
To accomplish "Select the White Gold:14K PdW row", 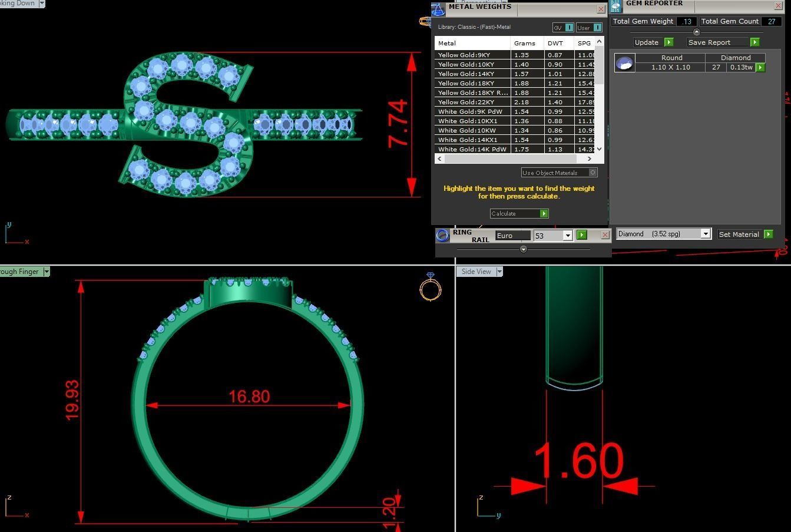I will tap(515, 149).
